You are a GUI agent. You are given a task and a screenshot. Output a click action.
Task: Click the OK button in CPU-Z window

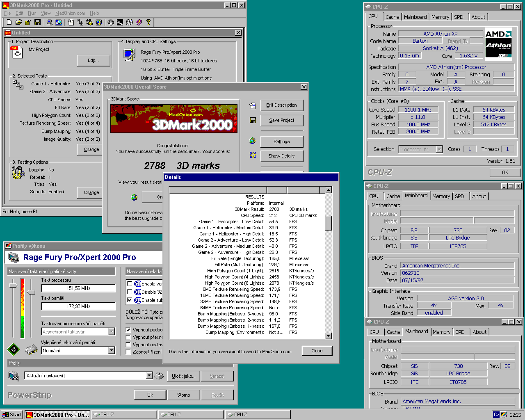pos(505,173)
